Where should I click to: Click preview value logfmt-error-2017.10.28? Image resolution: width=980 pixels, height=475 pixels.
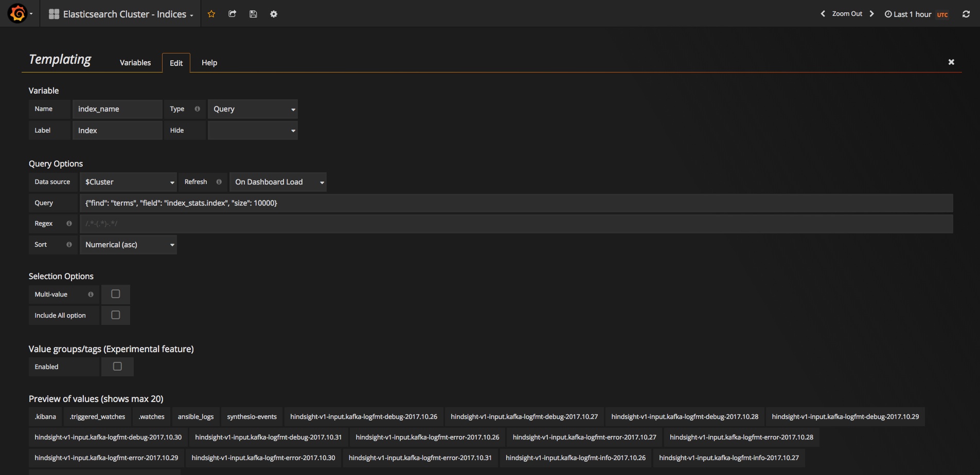(x=741, y=437)
